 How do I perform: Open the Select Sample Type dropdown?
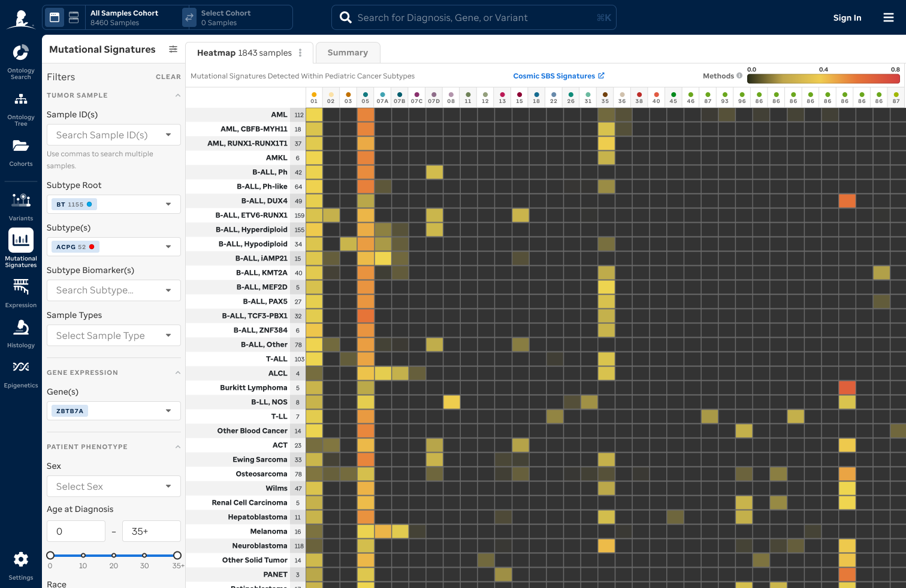pos(168,335)
